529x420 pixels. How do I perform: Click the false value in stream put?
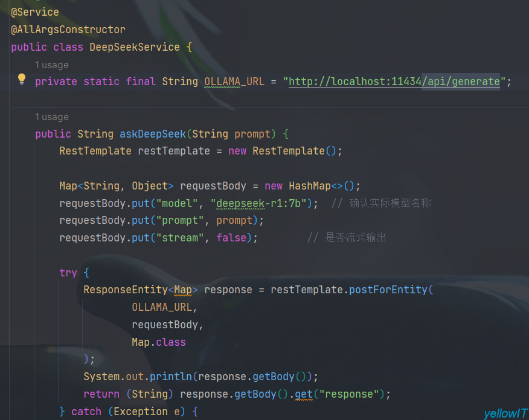(x=231, y=238)
